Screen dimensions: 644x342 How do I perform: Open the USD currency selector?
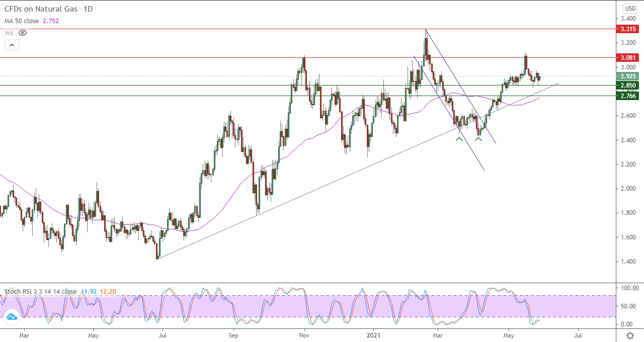point(630,9)
